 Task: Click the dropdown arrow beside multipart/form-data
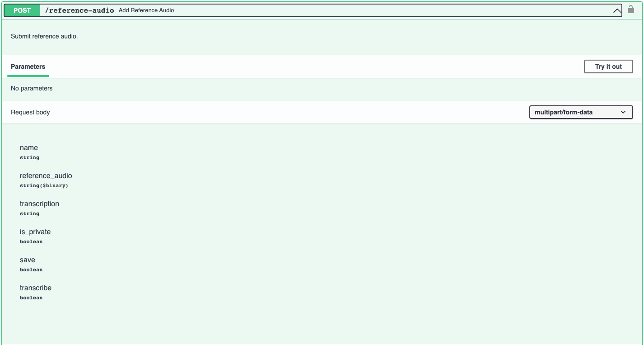(x=624, y=112)
